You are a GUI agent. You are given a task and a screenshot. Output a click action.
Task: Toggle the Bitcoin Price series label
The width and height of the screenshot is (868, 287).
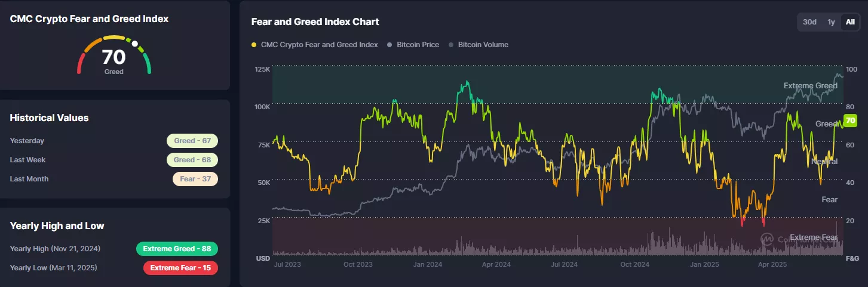coord(418,45)
